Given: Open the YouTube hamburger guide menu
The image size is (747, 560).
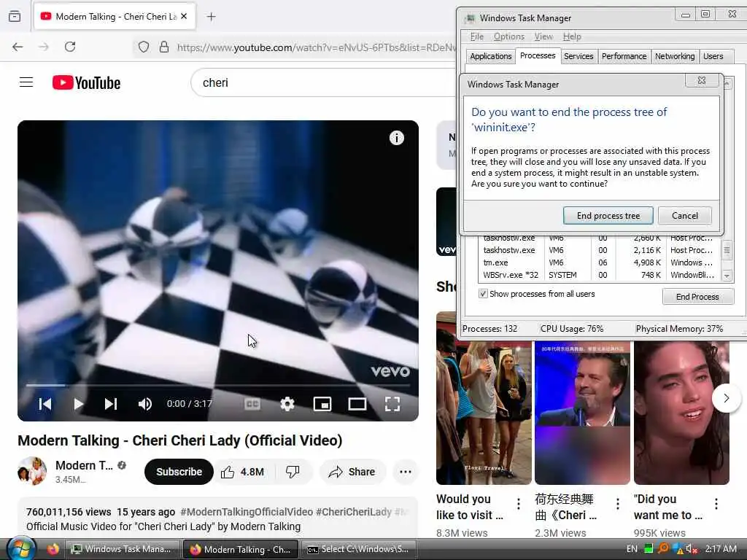Looking at the screenshot, I should 26,82.
